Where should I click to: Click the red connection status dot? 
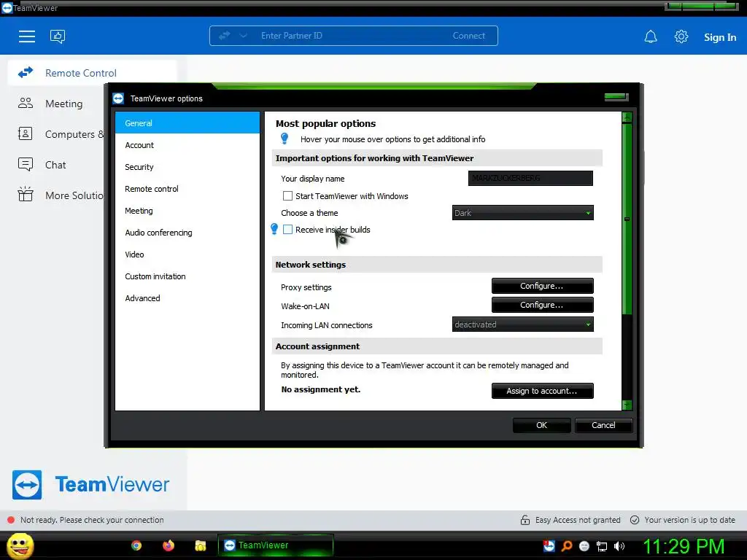(x=11, y=520)
